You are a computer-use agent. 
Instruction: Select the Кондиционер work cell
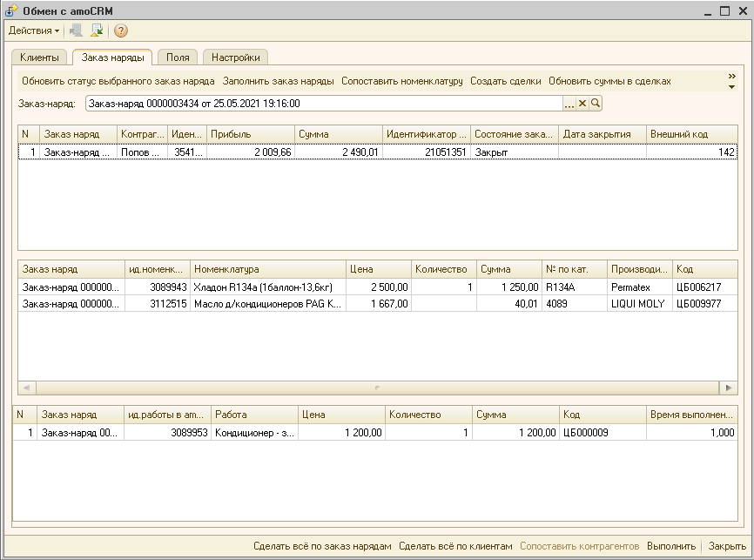[x=254, y=433]
